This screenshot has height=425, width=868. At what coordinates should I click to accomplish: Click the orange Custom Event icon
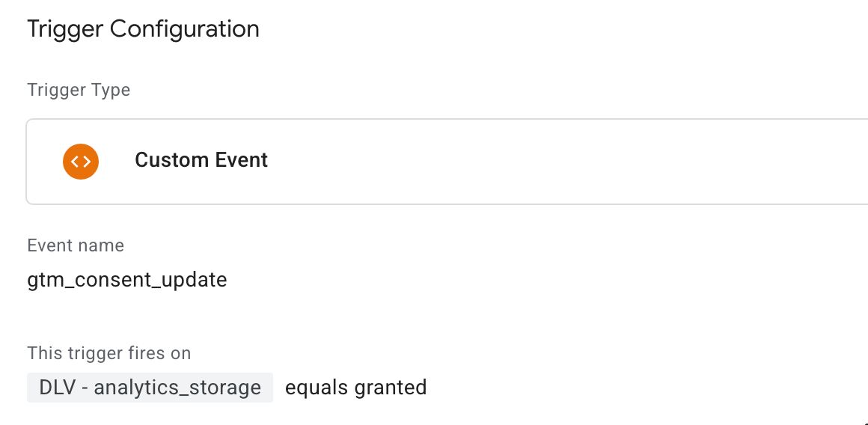(x=81, y=161)
